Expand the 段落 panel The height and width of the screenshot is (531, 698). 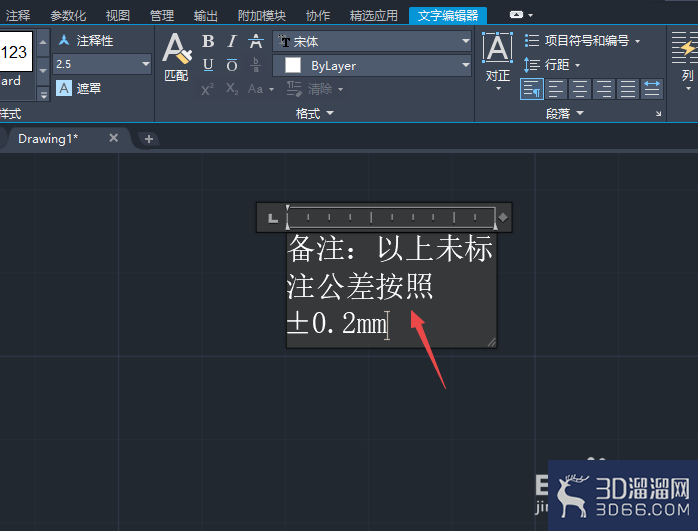pos(564,113)
